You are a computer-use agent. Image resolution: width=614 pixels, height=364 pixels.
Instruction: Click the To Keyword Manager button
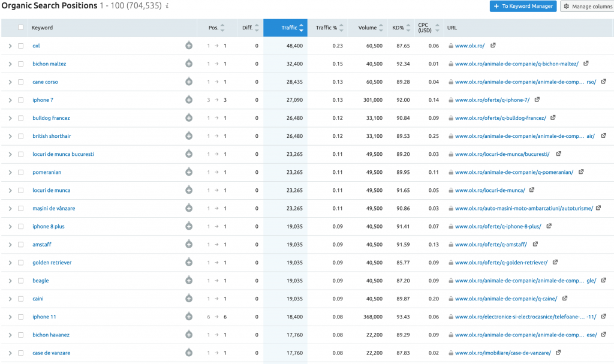523,6
